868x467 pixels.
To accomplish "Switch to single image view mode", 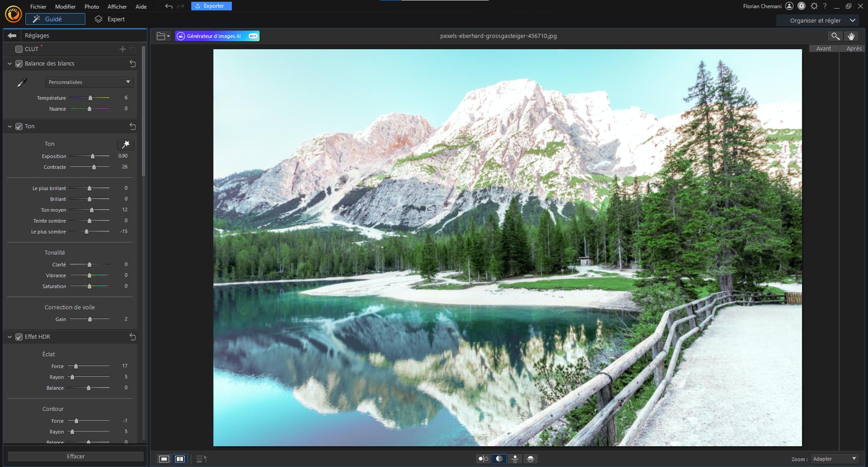I will pos(164,458).
